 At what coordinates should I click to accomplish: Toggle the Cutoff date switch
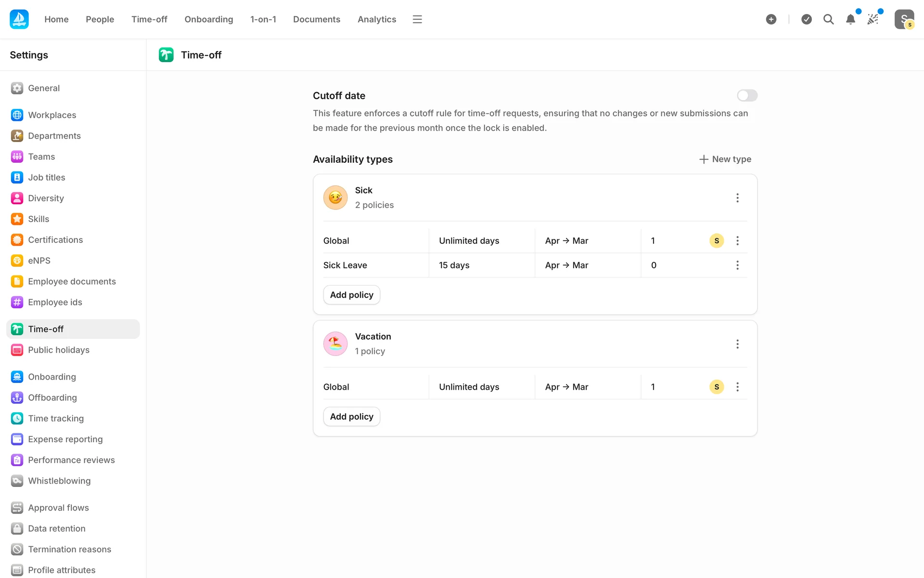click(747, 95)
